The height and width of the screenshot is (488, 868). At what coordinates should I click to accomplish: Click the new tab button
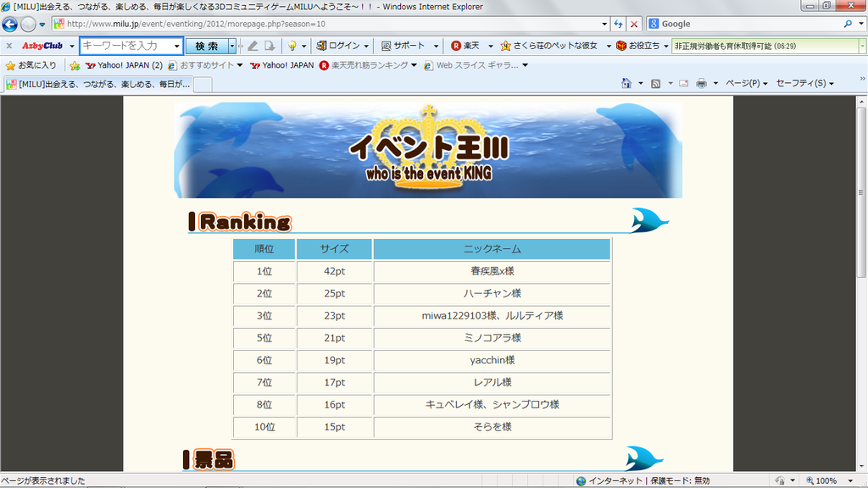click(203, 84)
